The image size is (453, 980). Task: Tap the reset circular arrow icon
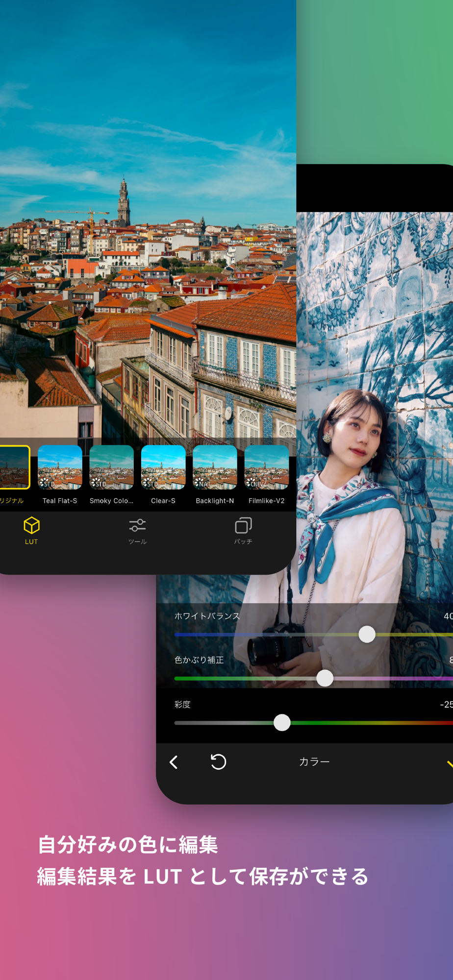pos(218,761)
